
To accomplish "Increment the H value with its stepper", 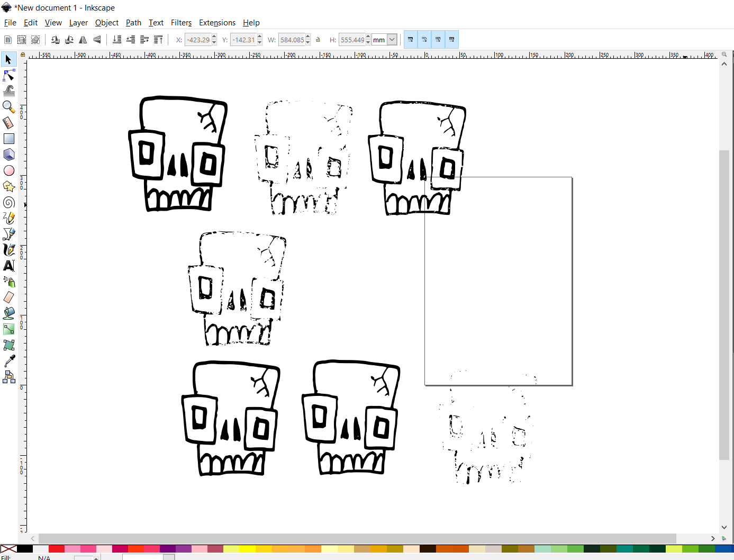I will pos(368,37).
